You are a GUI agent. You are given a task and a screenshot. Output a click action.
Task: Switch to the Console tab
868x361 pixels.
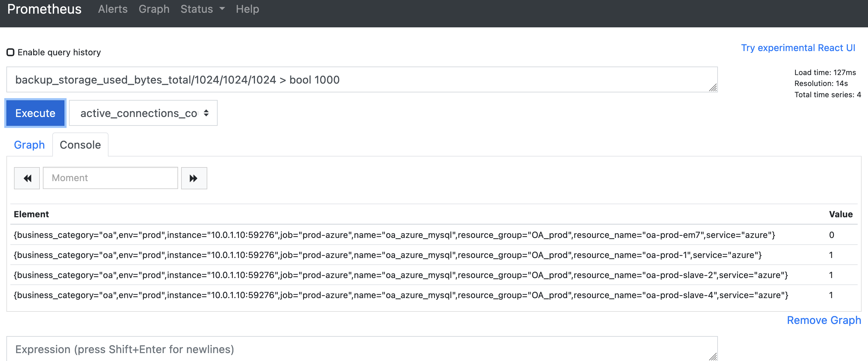click(80, 145)
